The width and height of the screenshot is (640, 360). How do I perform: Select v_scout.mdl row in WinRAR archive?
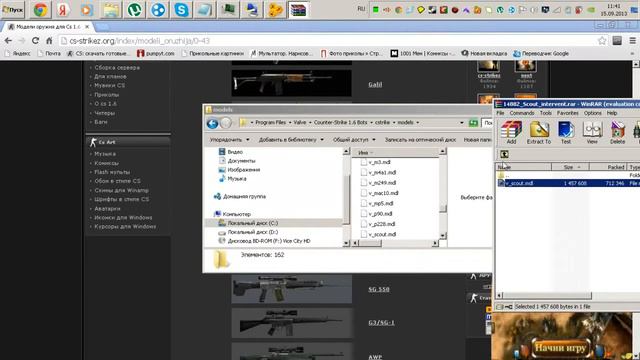(x=567, y=183)
